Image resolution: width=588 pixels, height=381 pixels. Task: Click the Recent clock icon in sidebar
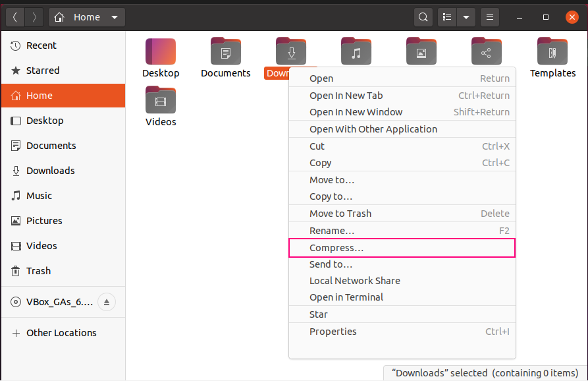click(x=15, y=45)
